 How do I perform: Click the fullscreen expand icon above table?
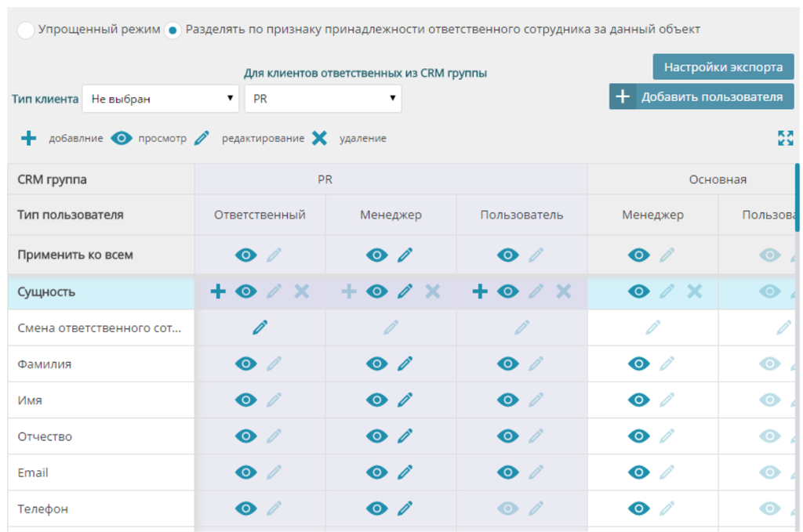pyautogui.click(x=785, y=139)
